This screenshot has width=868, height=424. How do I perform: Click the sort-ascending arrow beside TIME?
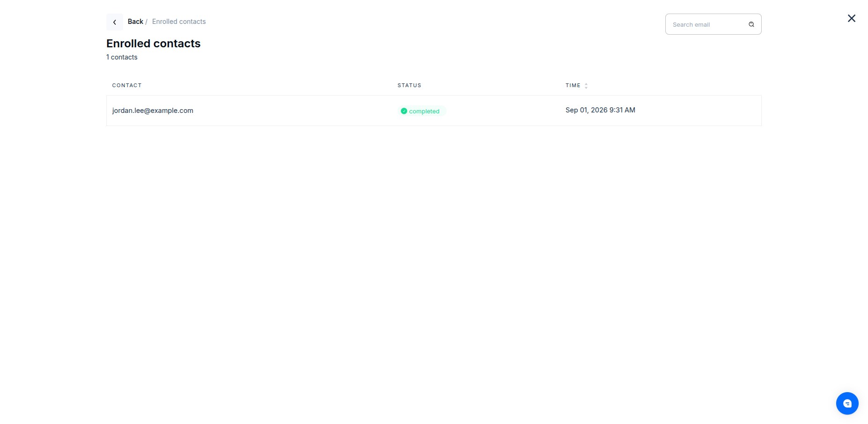pos(586,84)
